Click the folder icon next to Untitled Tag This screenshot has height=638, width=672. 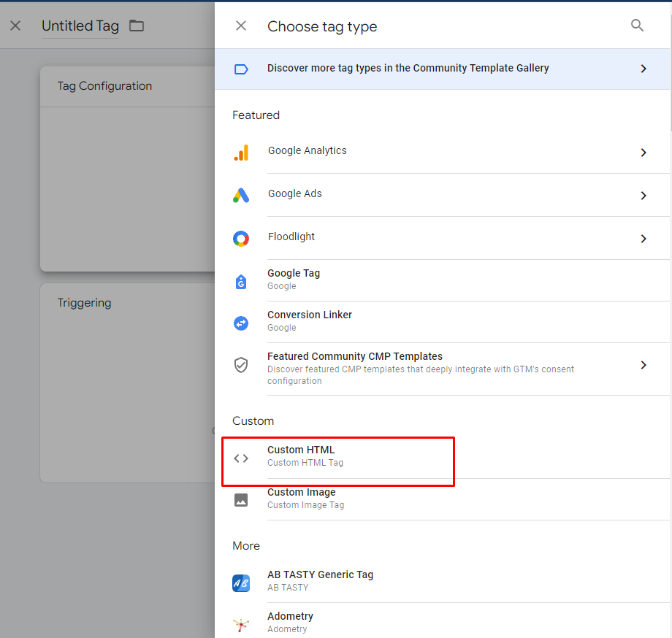(137, 26)
